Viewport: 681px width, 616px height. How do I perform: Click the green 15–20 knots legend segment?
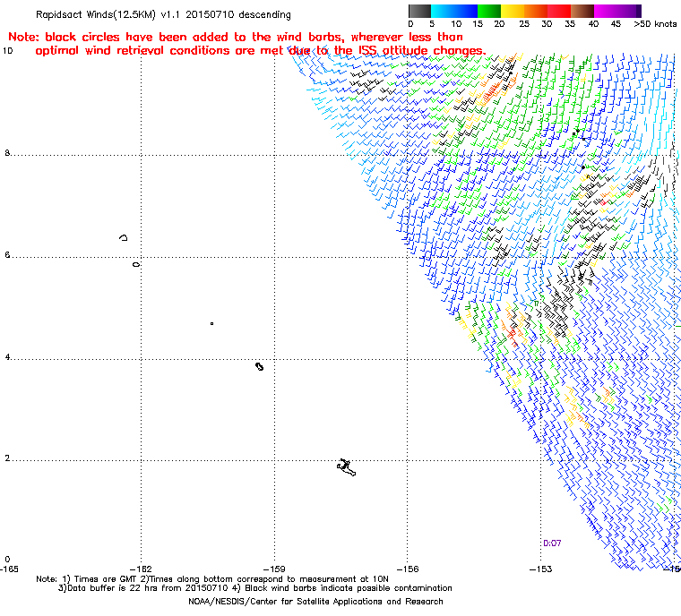point(489,11)
